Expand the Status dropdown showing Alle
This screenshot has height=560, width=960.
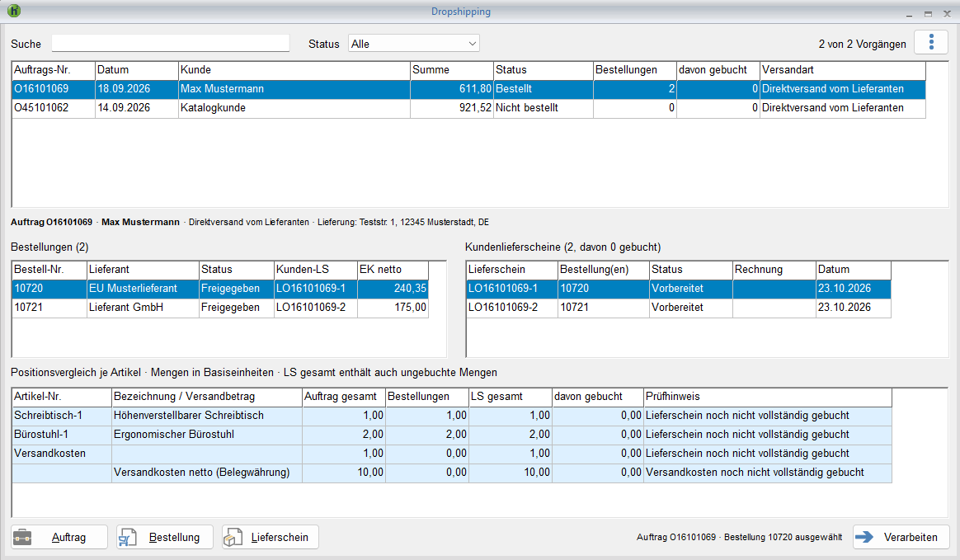(414, 44)
